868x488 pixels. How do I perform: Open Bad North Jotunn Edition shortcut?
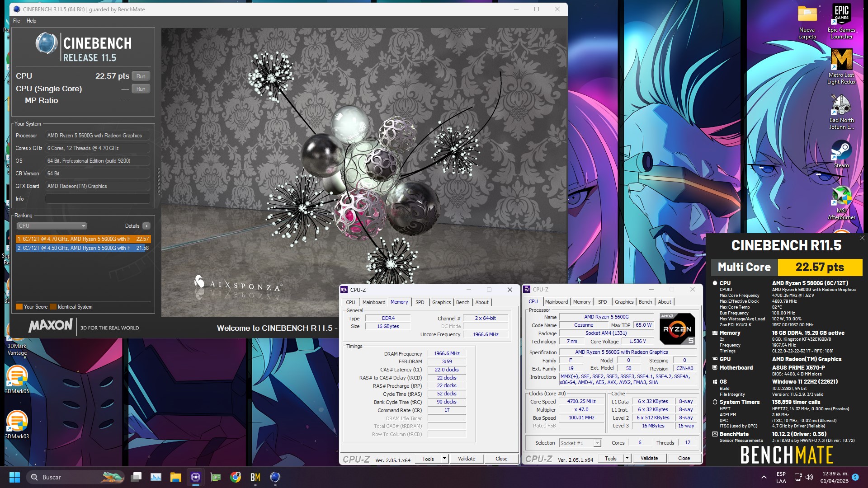841,112
